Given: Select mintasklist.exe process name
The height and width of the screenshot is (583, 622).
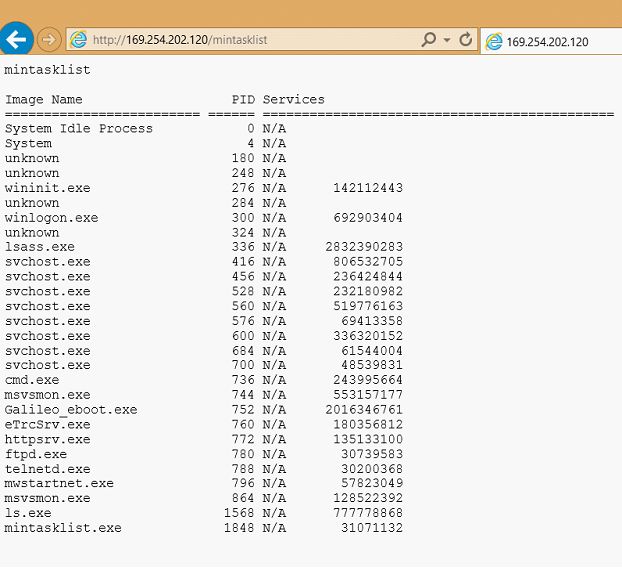Looking at the screenshot, I should pyautogui.click(x=63, y=528).
